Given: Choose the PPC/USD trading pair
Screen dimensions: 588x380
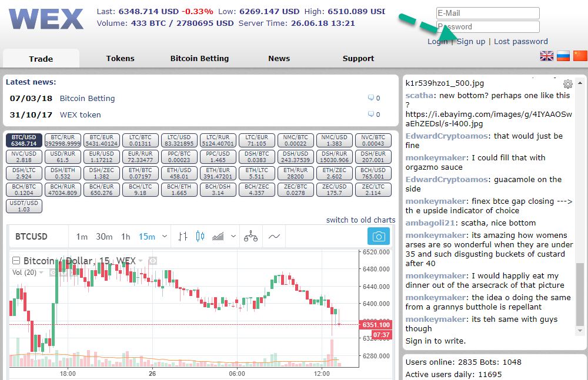Looking at the screenshot, I should pyautogui.click(x=218, y=157).
